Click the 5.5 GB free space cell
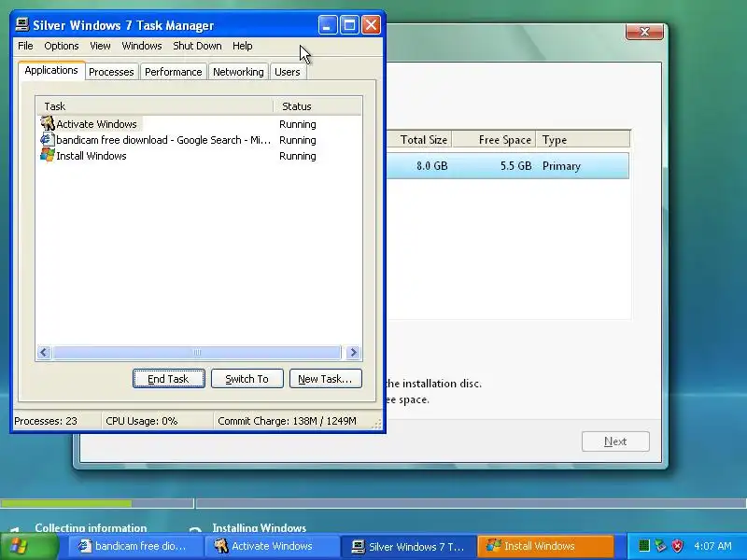This screenshot has width=747, height=560. coord(516,166)
